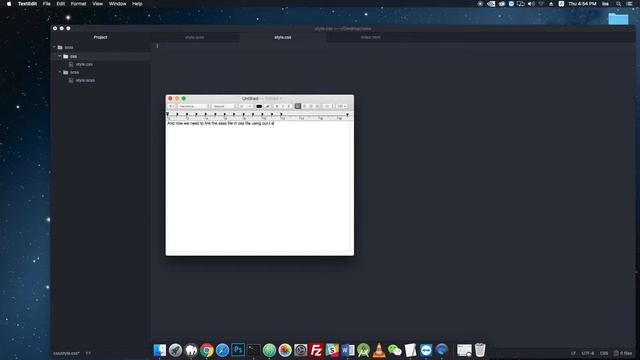Select justify alignment in TextEdit toolbar
The image size is (640, 360).
(x=311, y=106)
